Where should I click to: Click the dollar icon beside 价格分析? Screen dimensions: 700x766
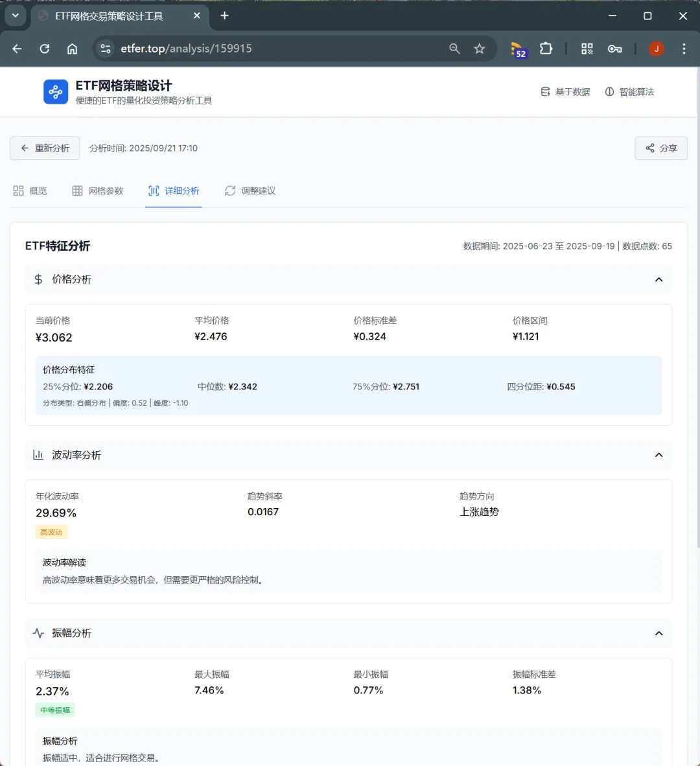point(38,279)
